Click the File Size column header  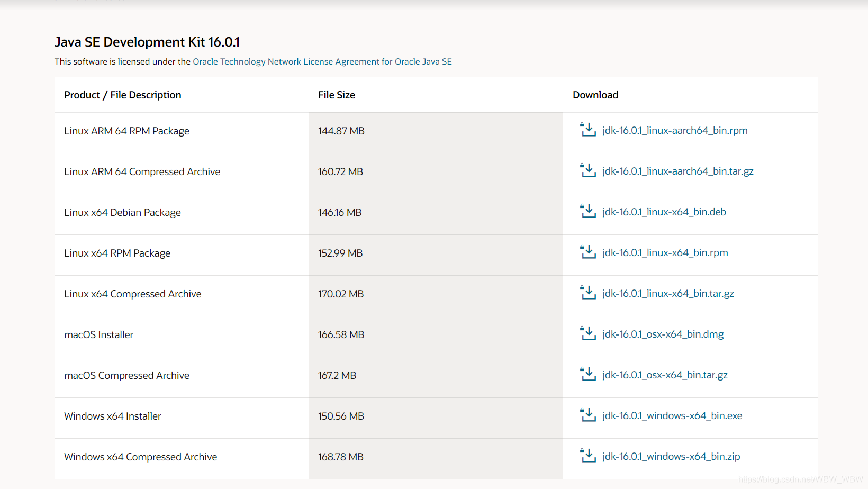point(337,95)
